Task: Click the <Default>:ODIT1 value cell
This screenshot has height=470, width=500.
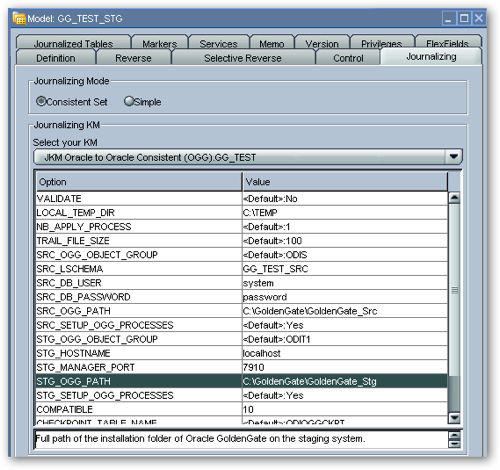Action: pyautogui.click(x=345, y=339)
